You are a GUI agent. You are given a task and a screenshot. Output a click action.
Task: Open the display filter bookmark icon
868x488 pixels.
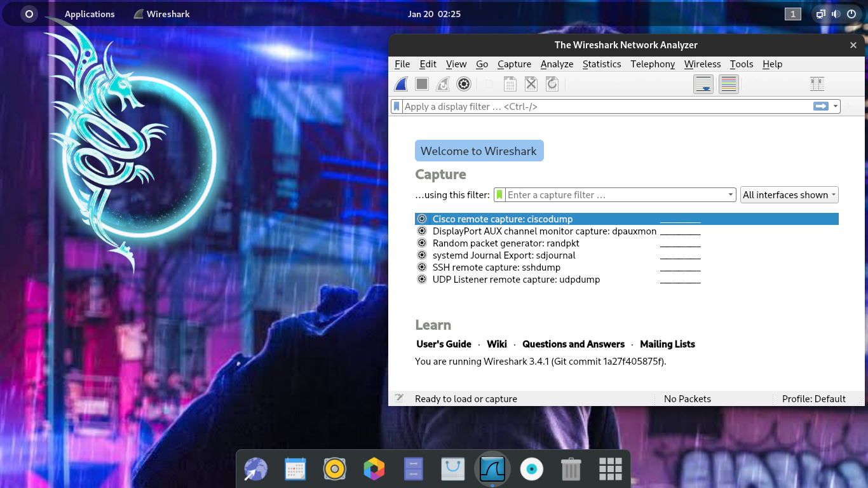click(397, 106)
